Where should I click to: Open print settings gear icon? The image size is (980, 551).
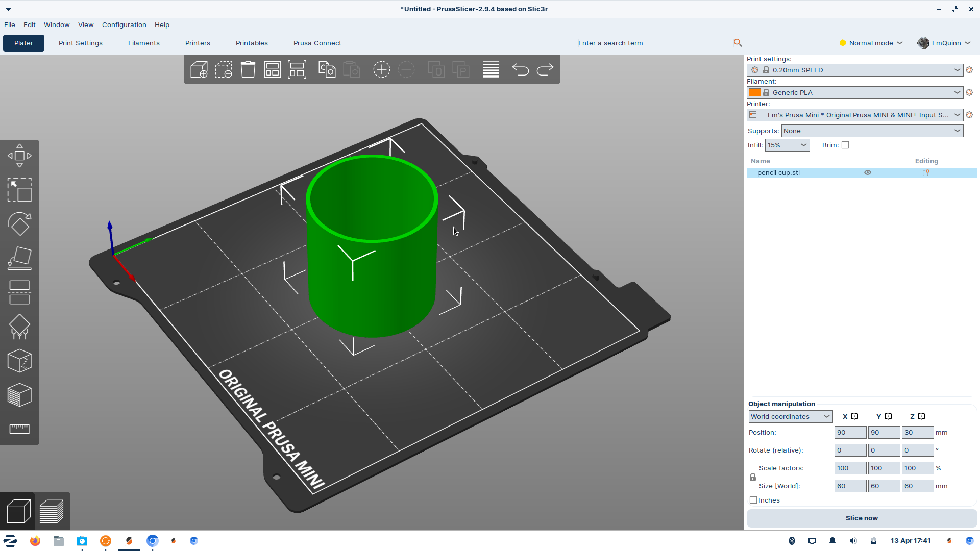point(969,70)
